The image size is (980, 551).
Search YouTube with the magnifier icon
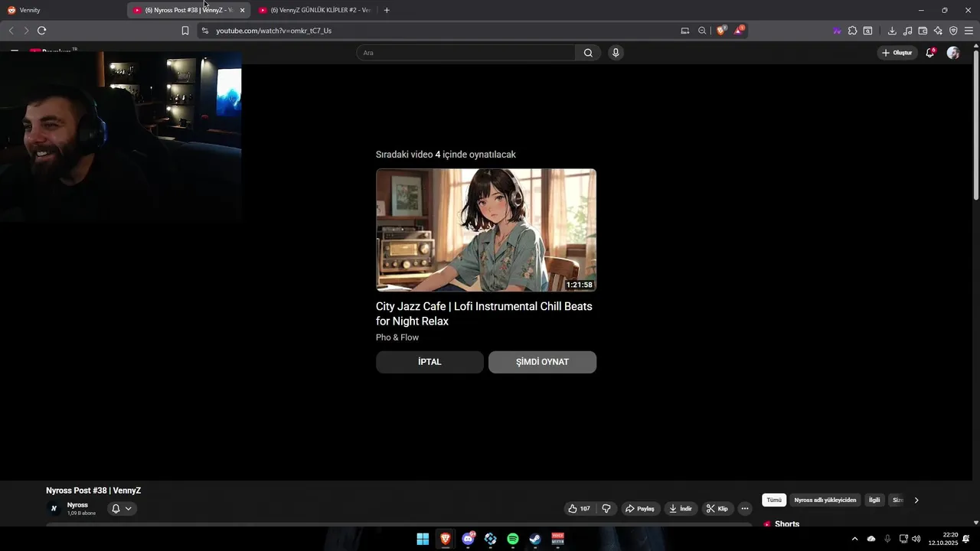(x=588, y=53)
